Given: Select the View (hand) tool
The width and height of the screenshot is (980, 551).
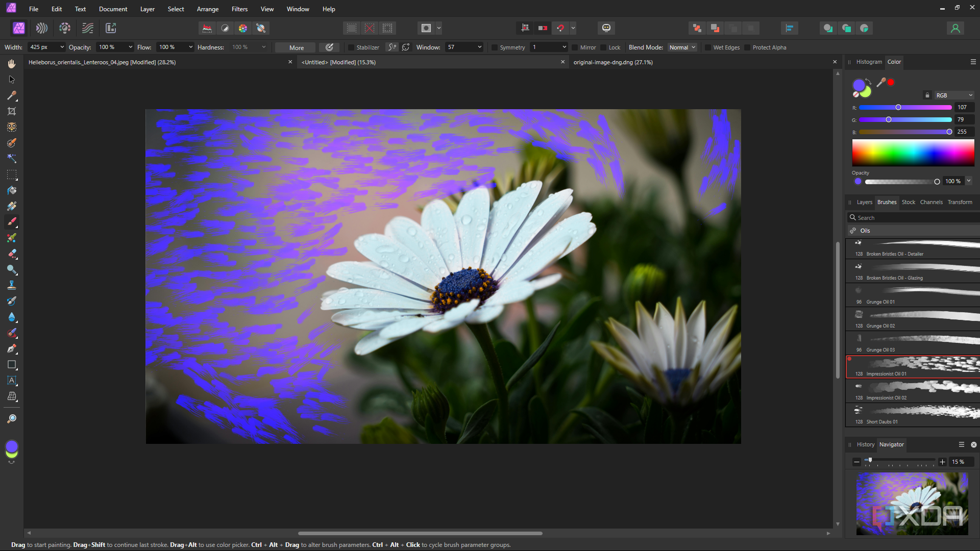Looking at the screenshot, I should point(12,64).
